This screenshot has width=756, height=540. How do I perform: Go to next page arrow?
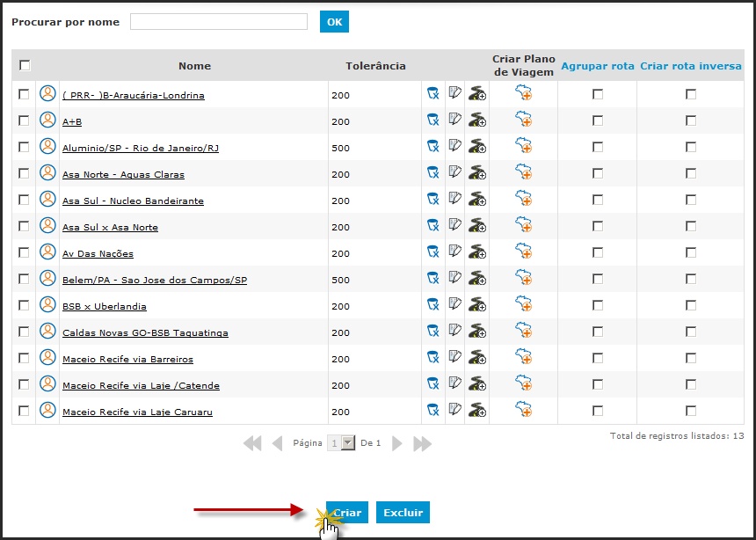pyautogui.click(x=396, y=443)
